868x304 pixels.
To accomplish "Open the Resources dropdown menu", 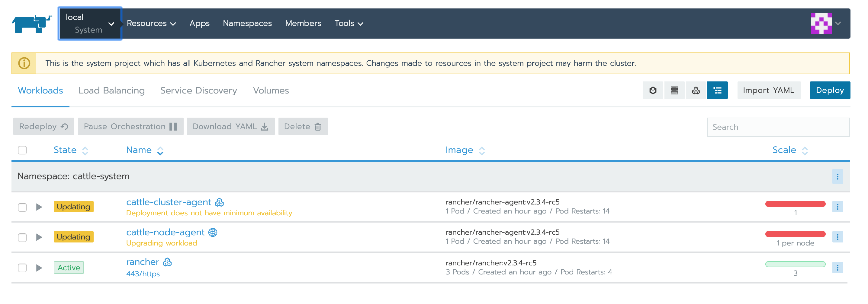I will click(151, 24).
